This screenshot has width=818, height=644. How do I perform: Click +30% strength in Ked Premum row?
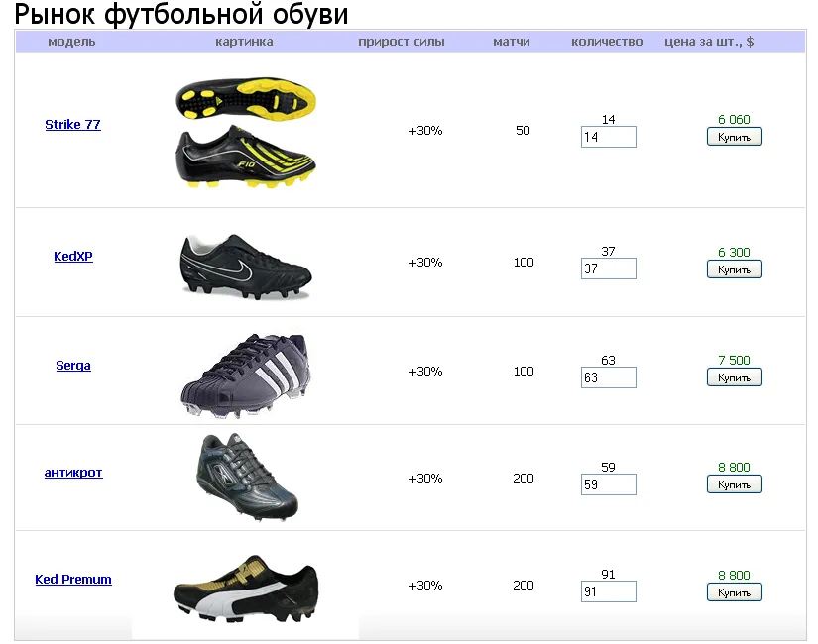tap(425, 586)
